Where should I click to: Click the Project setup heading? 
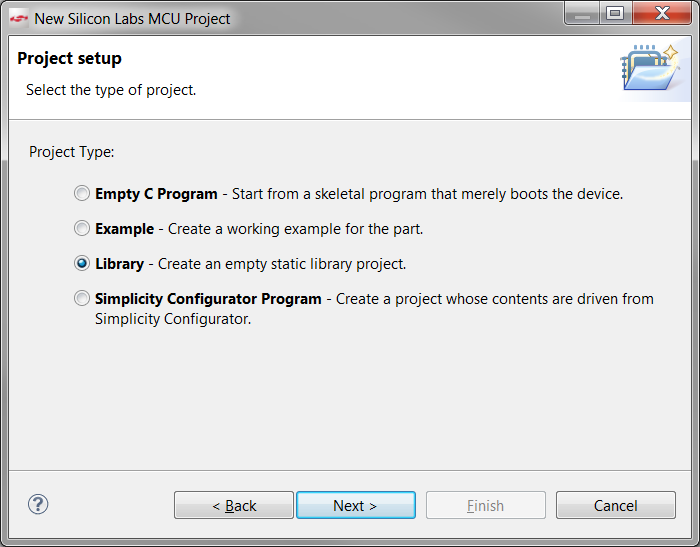[69, 58]
